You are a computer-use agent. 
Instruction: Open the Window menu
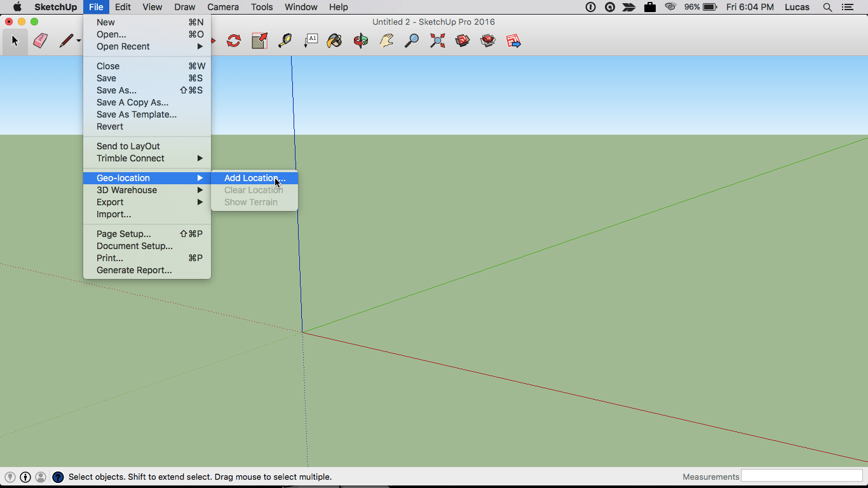[301, 7]
